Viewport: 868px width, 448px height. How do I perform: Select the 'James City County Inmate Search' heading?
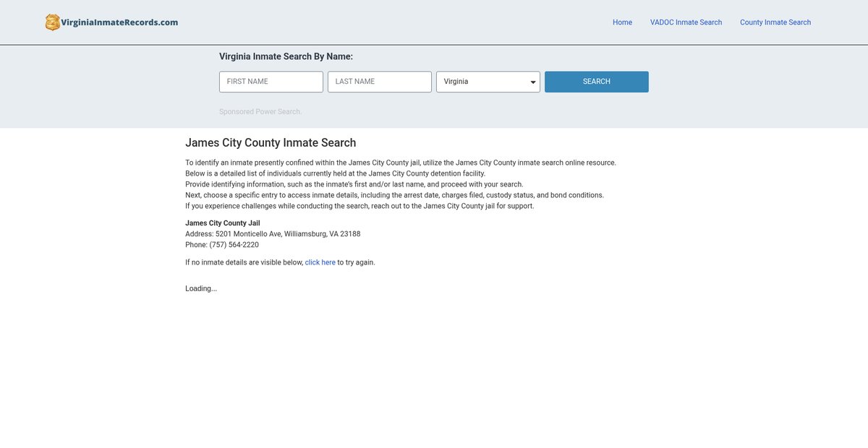click(271, 143)
